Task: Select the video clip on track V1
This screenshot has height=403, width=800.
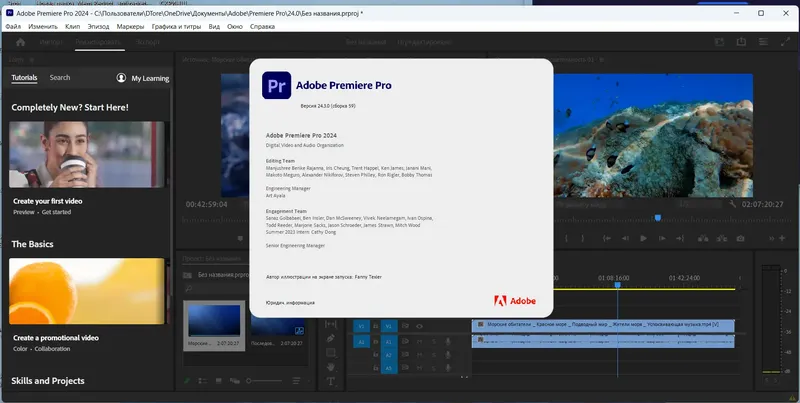Action: [603, 325]
